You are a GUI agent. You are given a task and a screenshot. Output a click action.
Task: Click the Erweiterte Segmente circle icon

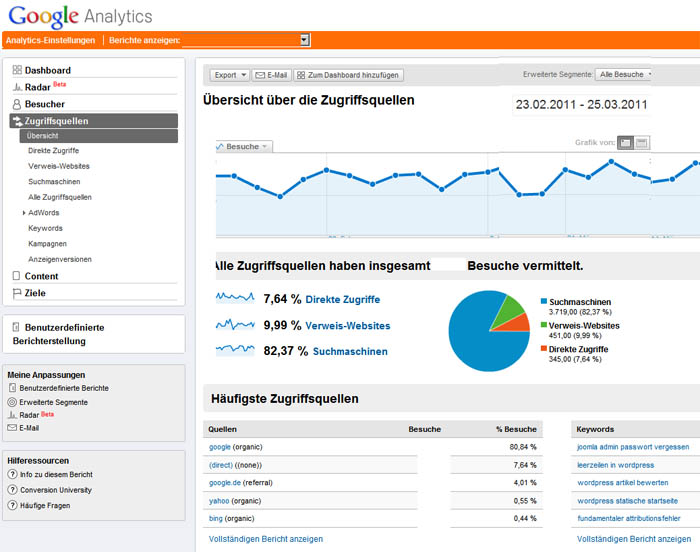click(12, 402)
